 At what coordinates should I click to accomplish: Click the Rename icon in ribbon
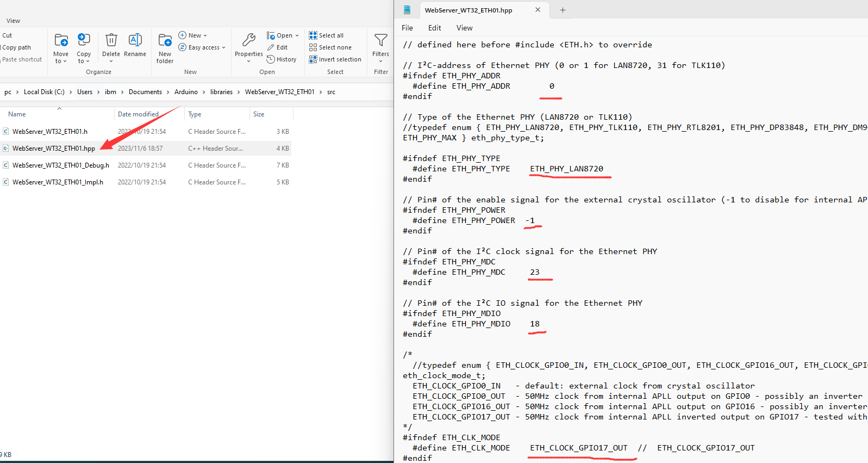point(135,41)
